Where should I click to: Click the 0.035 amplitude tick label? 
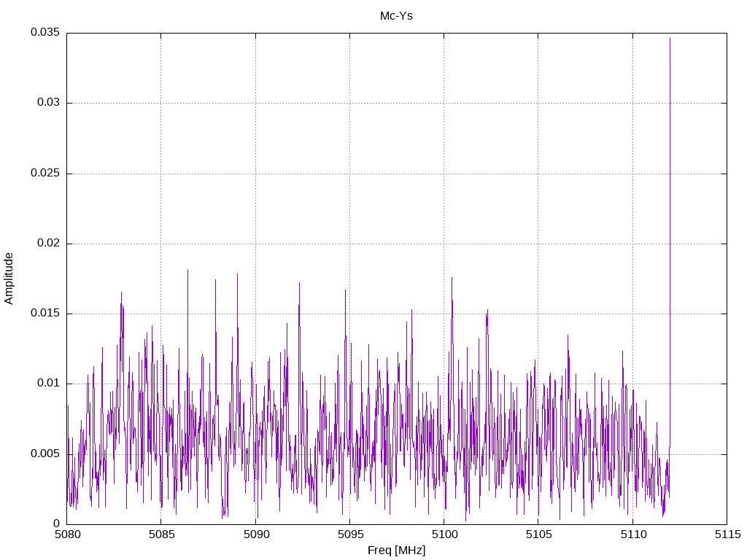tap(44, 33)
